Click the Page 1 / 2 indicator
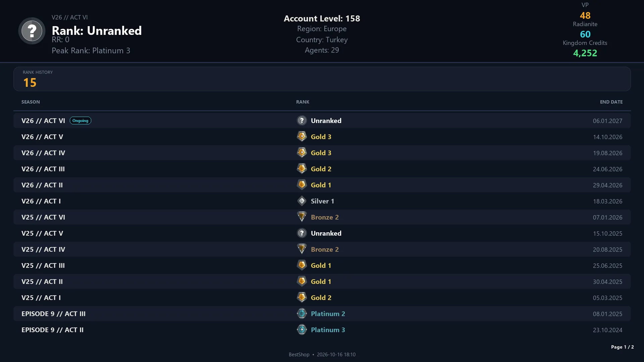The height and width of the screenshot is (362, 644). [x=622, y=347]
